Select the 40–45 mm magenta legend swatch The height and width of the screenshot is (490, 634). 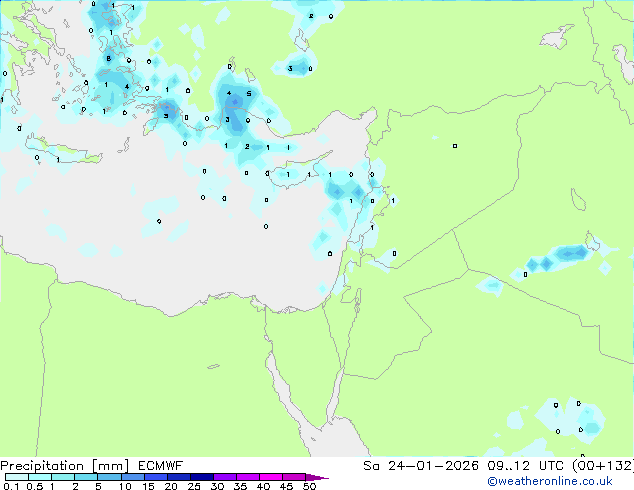[271, 477]
